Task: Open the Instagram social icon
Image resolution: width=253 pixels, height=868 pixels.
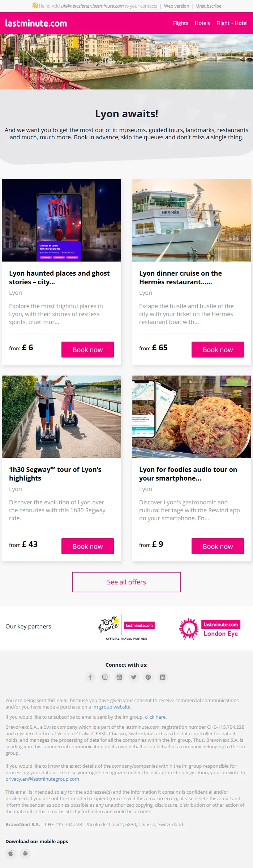Action: coord(105,677)
